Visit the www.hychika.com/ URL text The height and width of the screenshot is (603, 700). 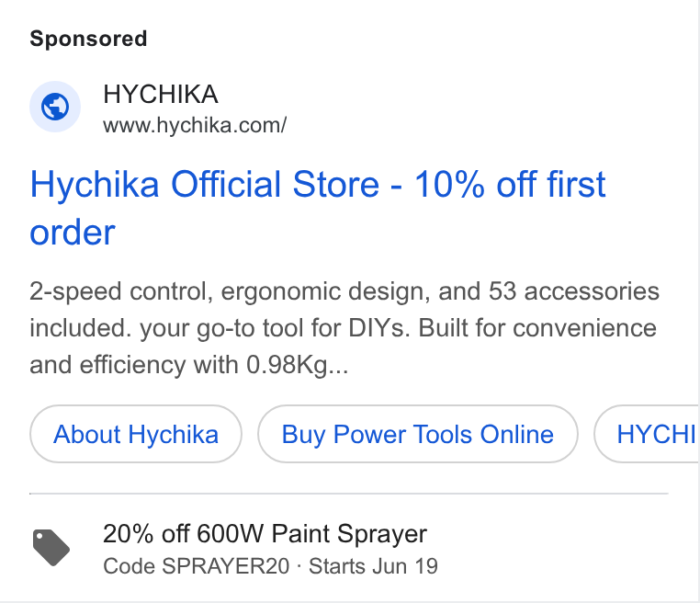click(195, 126)
